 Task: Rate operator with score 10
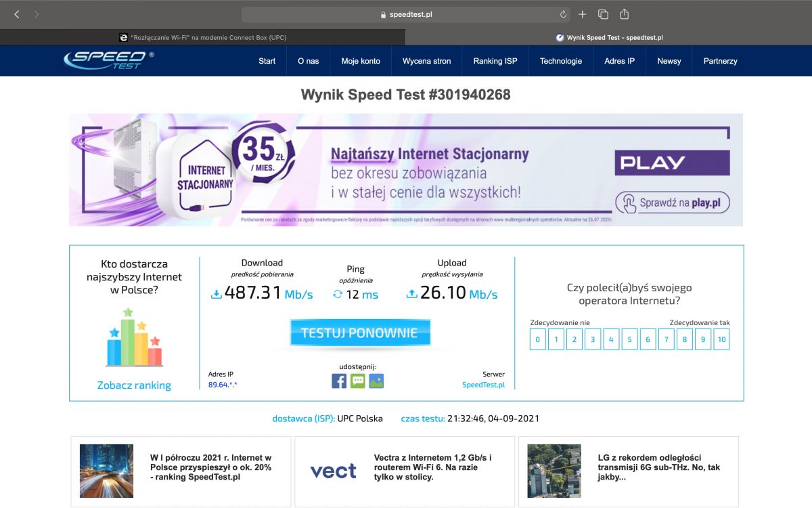721,339
